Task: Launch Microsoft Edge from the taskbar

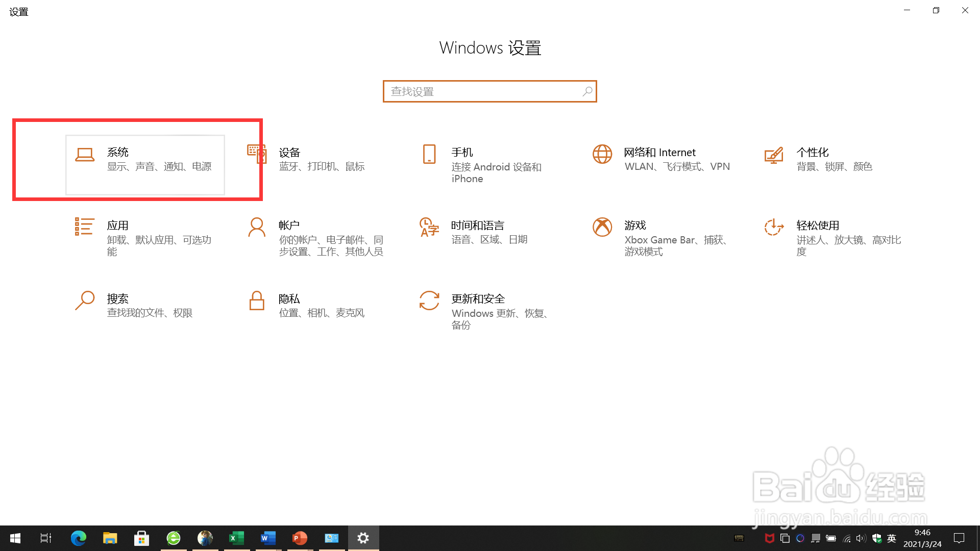Action: [x=78, y=538]
